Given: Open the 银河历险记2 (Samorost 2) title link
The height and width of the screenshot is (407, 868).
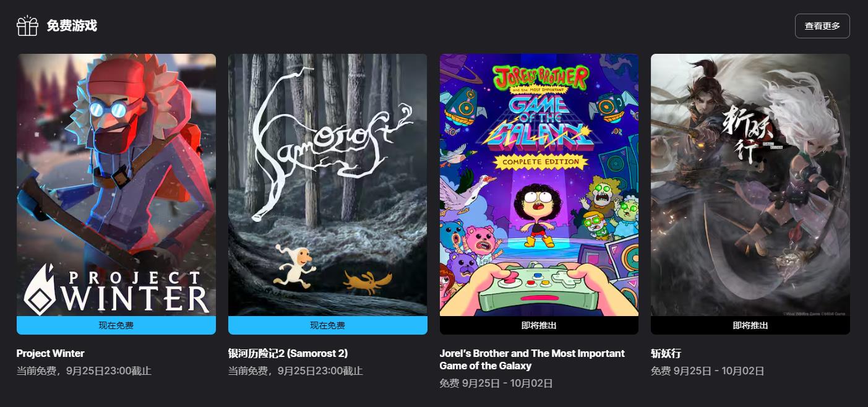Looking at the screenshot, I should click(288, 354).
